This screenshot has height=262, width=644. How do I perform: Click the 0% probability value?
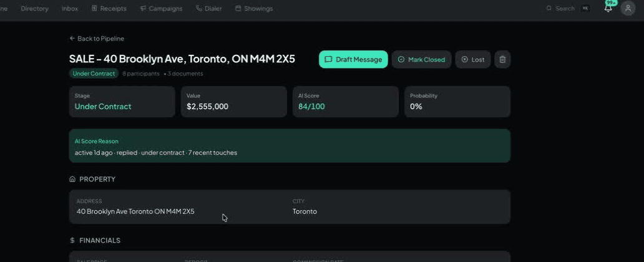416,107
